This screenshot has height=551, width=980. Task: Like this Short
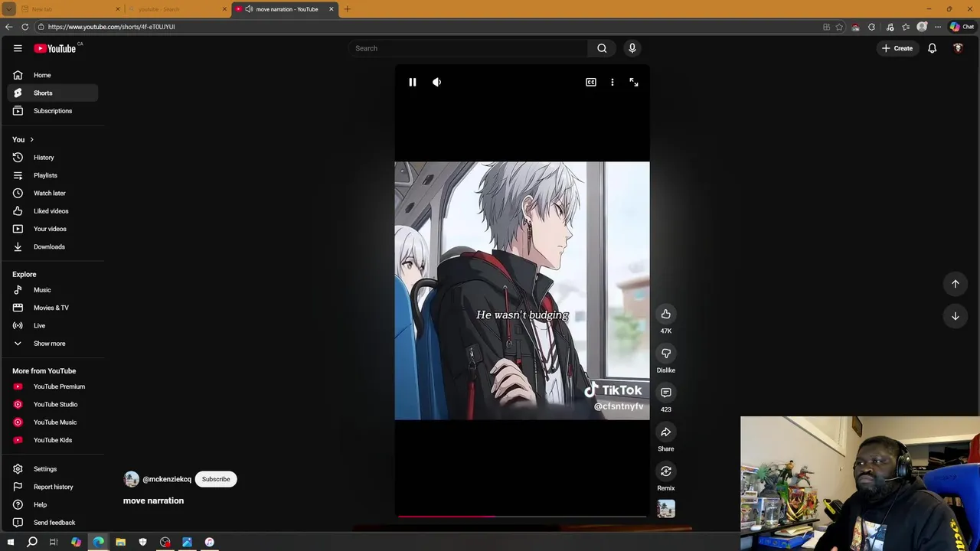tap(666, 314)
